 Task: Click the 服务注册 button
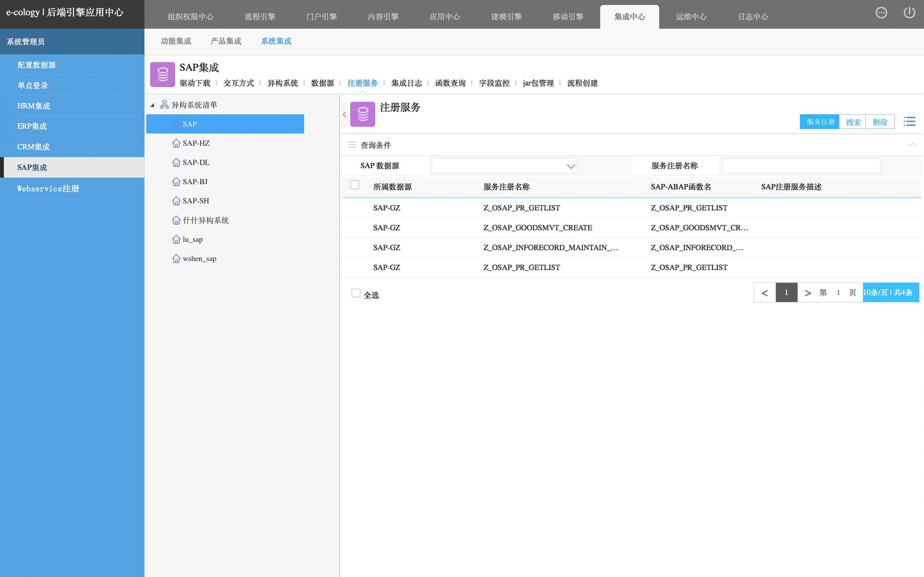coord(820,122)
